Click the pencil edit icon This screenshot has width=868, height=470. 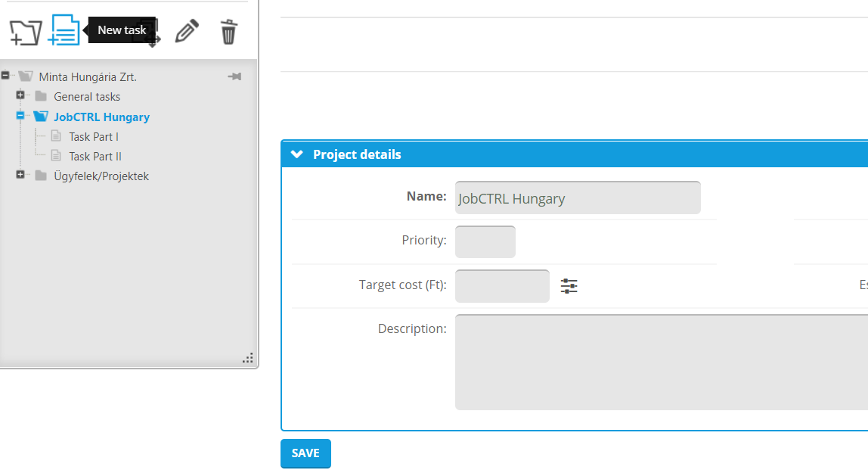187,32
